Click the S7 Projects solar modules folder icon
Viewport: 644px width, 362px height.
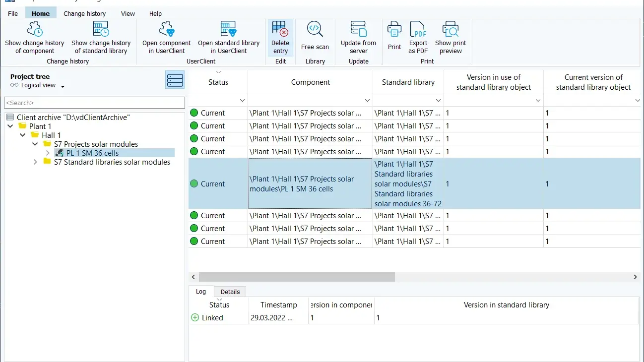pos(47,144)
